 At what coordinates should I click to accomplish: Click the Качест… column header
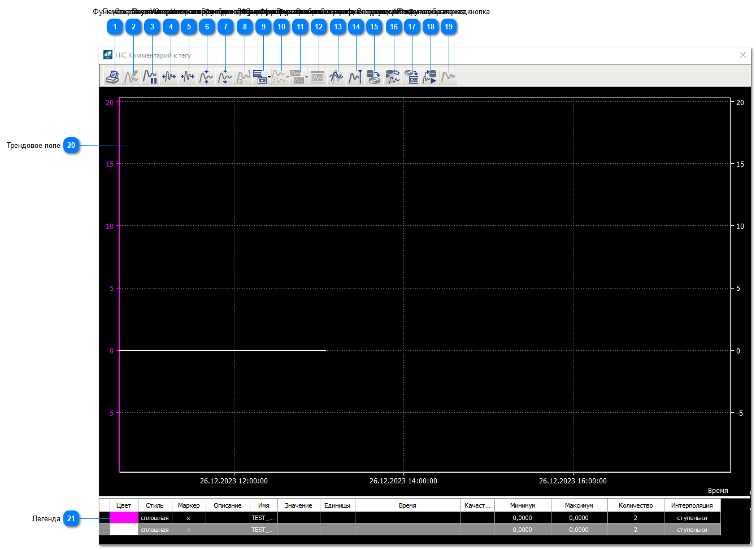[477, 505]
